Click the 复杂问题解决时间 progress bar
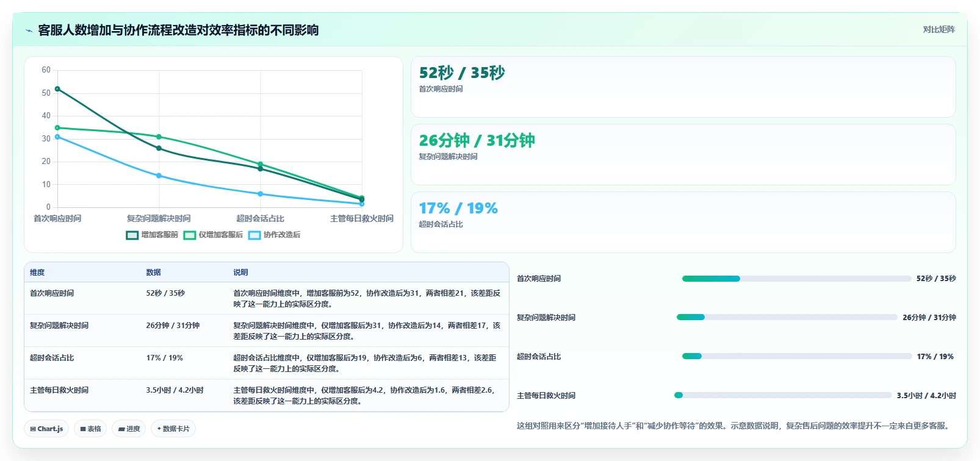This screenshot has height=461, width=980. (787, 317)
